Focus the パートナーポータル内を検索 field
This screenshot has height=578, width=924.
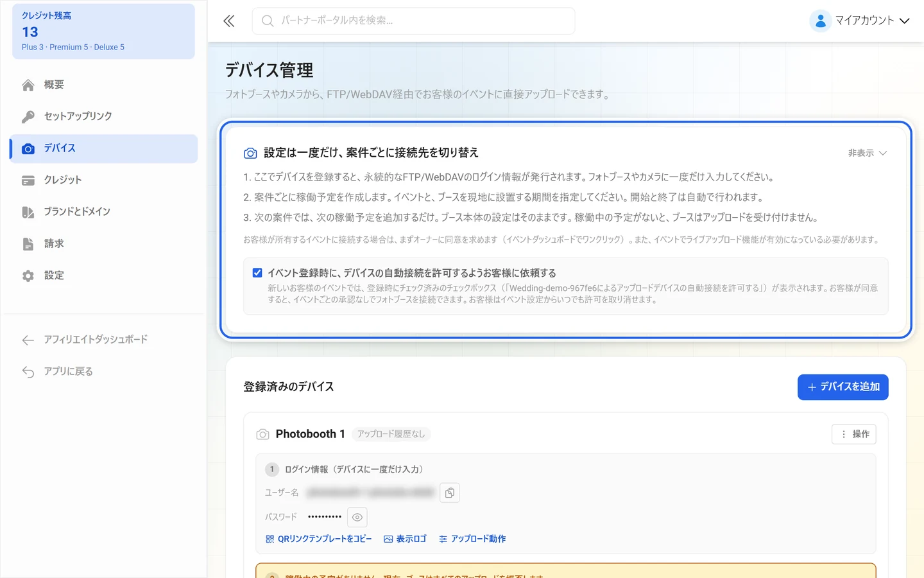click(x=414, y=21)
